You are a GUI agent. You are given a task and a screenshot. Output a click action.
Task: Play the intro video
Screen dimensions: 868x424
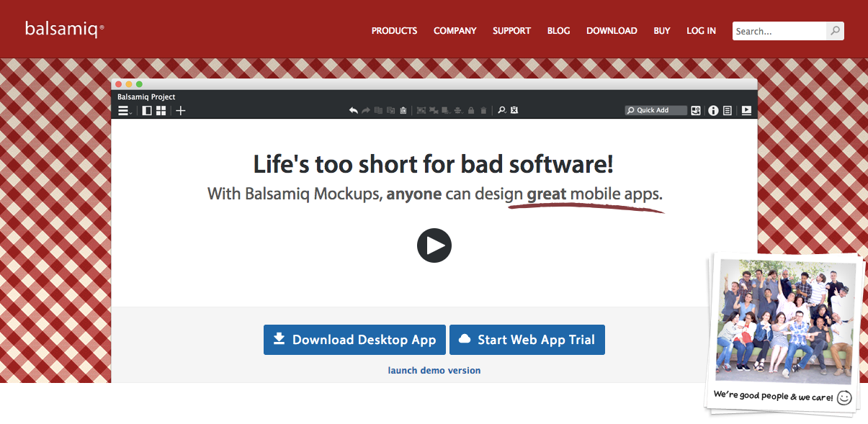[x=434, y=245]
